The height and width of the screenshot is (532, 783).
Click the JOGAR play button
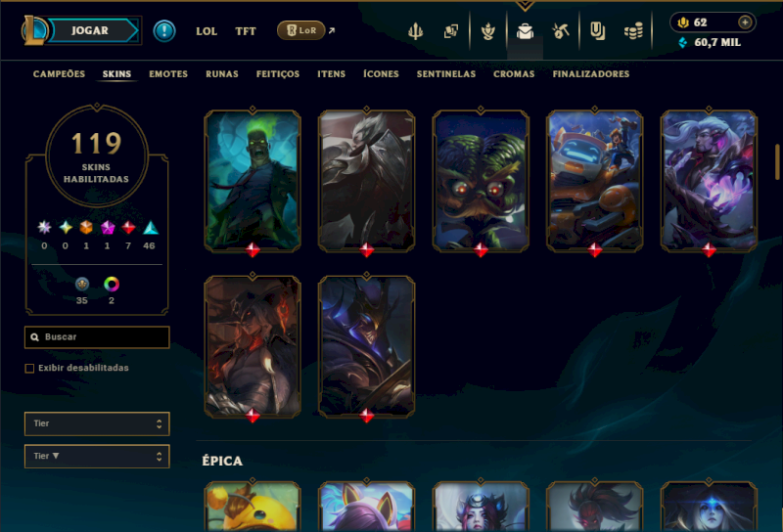click(90, 30)
